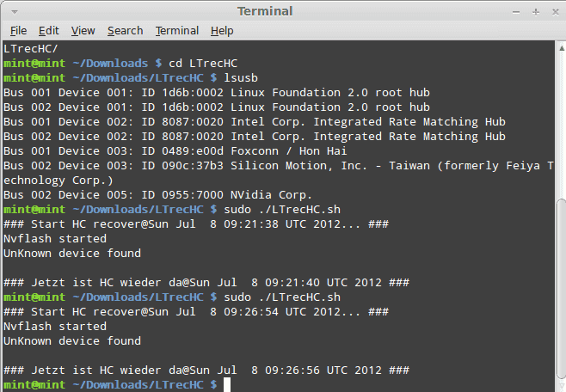Close the Terminal window
This screenshot has width=566, height=392.
(556, 12)
